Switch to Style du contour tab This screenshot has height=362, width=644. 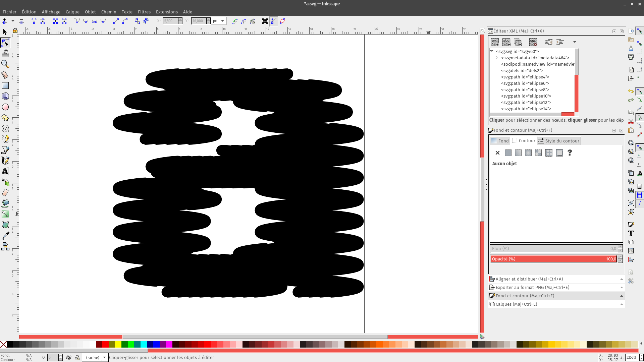[x=559, y=141]
